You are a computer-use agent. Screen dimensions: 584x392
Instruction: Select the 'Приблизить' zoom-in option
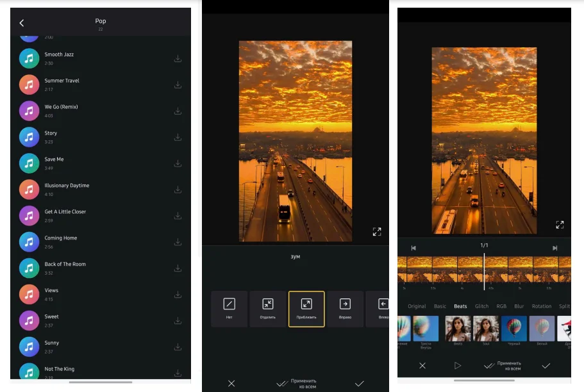(306, 309)
